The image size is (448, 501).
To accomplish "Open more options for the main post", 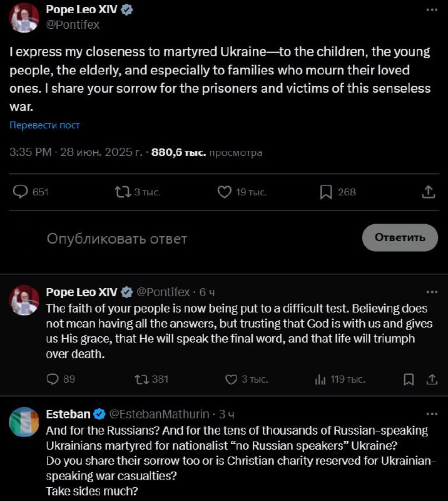I will pyautogui.click(x=431, y=11).
